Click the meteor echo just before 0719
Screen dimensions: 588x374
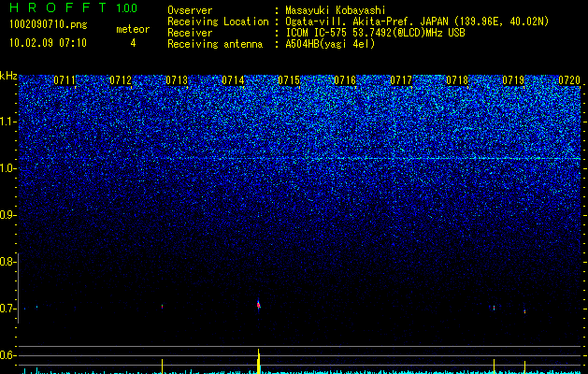click(494, 308)
